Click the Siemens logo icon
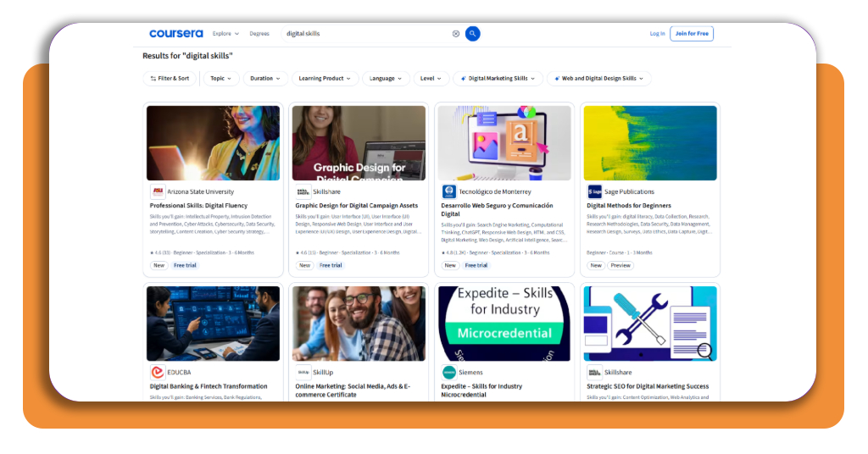The height and width of the screenshot is (454, 868). [448, 372]
